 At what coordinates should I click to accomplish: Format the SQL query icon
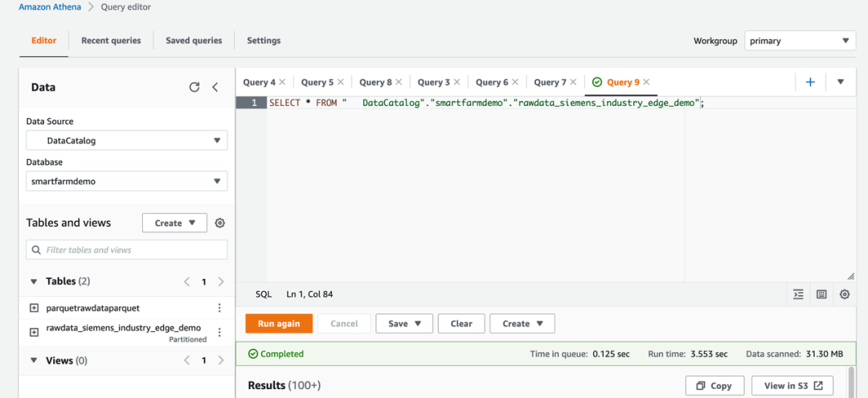(798, 294)
